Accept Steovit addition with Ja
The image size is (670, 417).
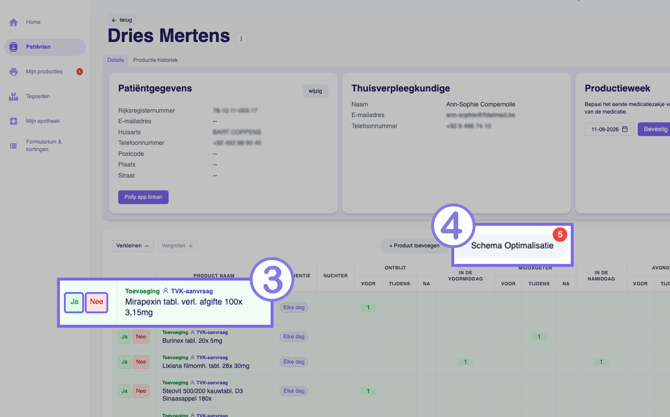(x=124, y=391)
